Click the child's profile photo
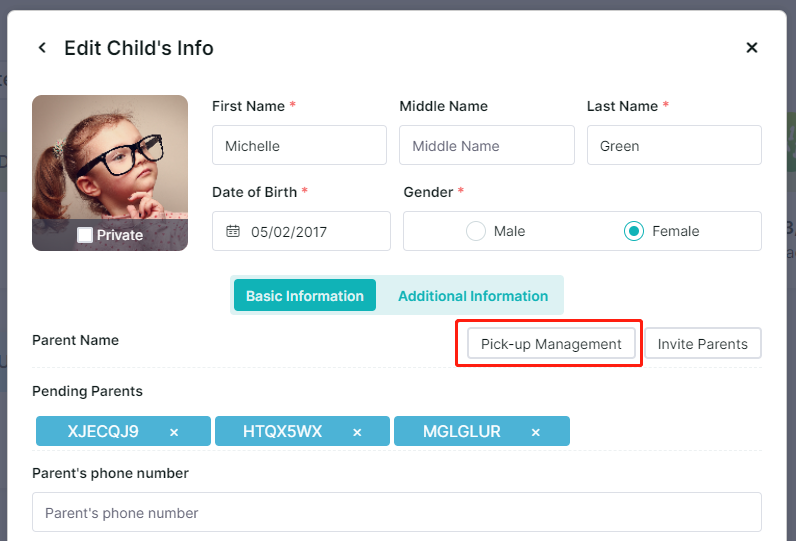Screen dimensions: 796x541 [x=110, y=157]
